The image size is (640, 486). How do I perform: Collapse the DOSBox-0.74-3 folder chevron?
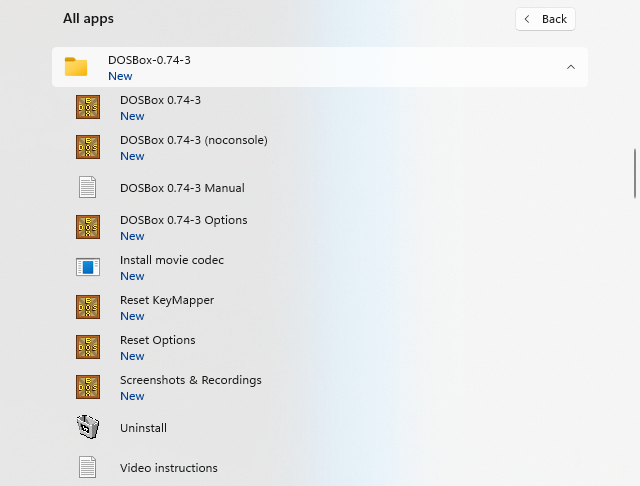571,67
